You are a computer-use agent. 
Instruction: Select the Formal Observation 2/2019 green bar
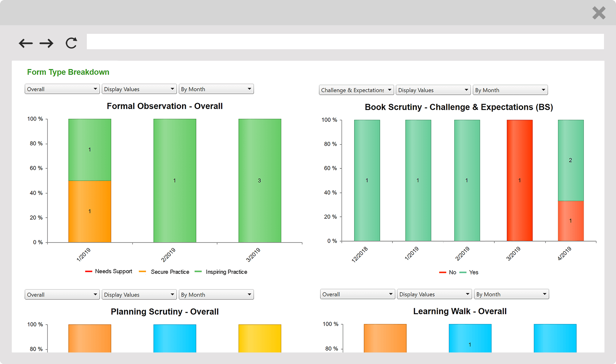[175, 181]
